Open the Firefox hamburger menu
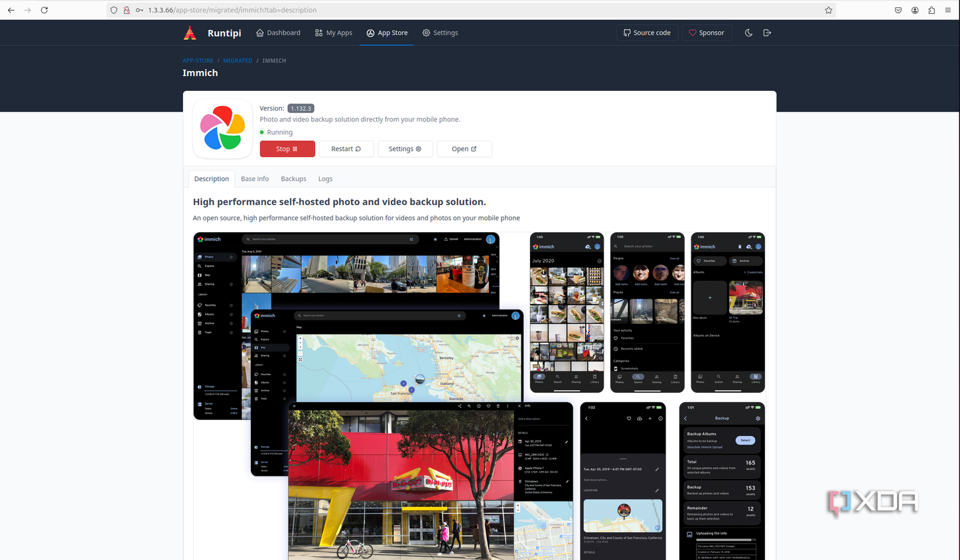 (x=948, y=10)
